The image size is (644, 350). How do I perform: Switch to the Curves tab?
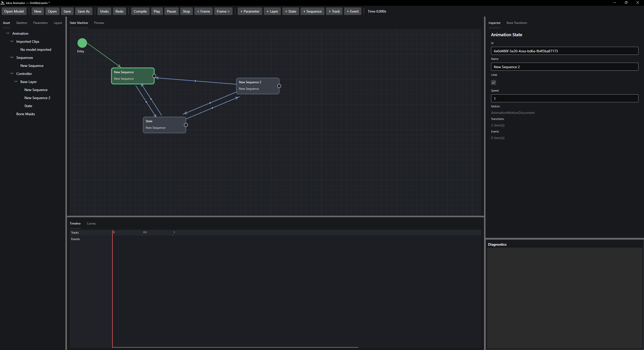(x=91, y=224)
